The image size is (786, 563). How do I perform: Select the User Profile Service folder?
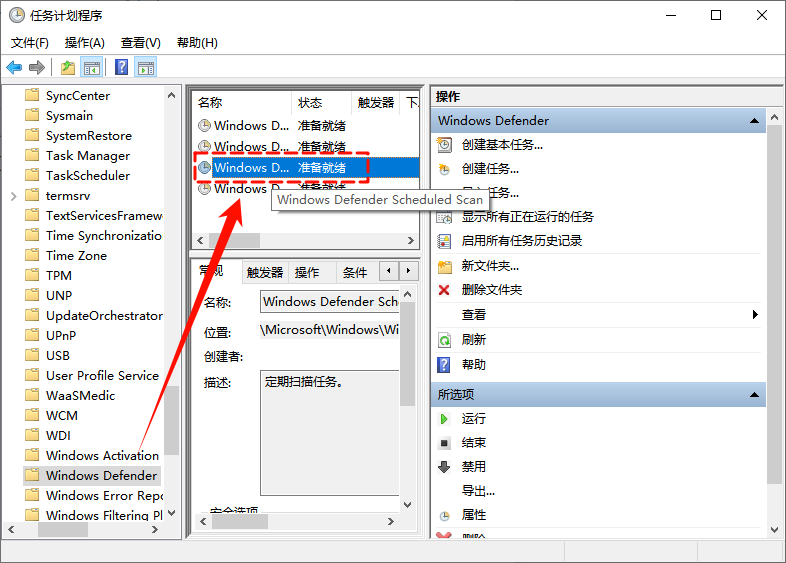tap(102, 376)
